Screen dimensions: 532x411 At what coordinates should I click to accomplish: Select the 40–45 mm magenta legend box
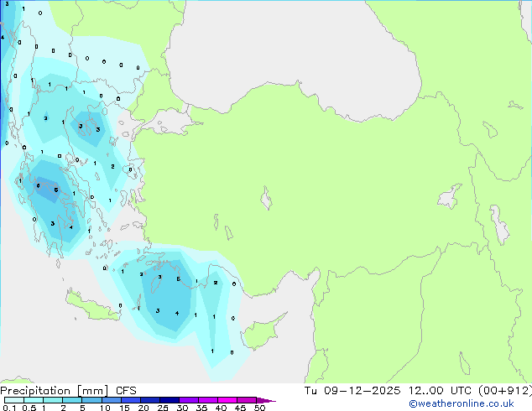pos(227,400)
